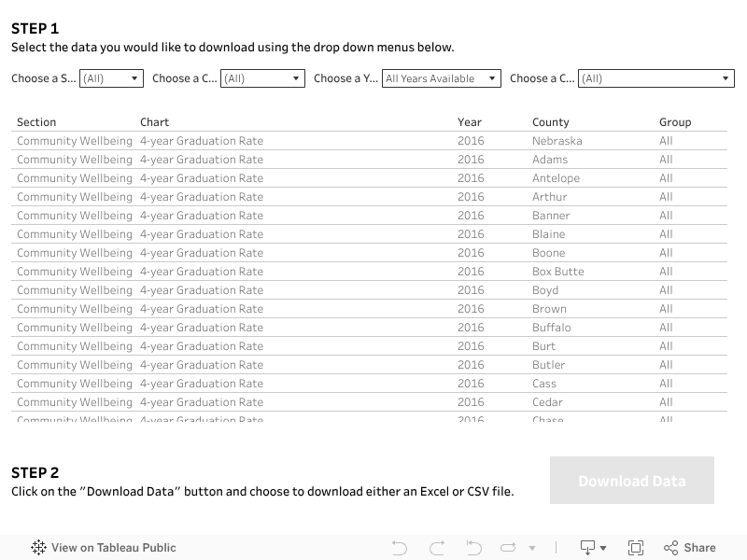Click the Revert icon in toolbar

(473, 548)
